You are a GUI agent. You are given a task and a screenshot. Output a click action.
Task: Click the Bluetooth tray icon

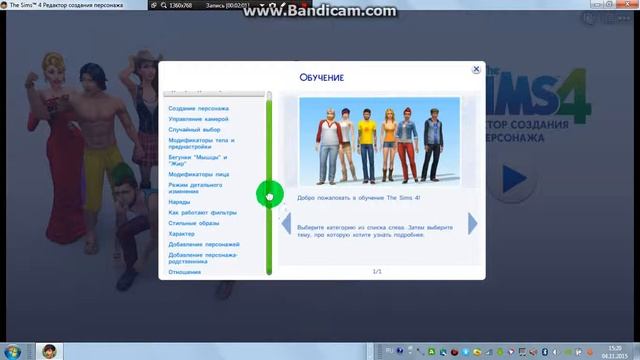pos(544,352)
